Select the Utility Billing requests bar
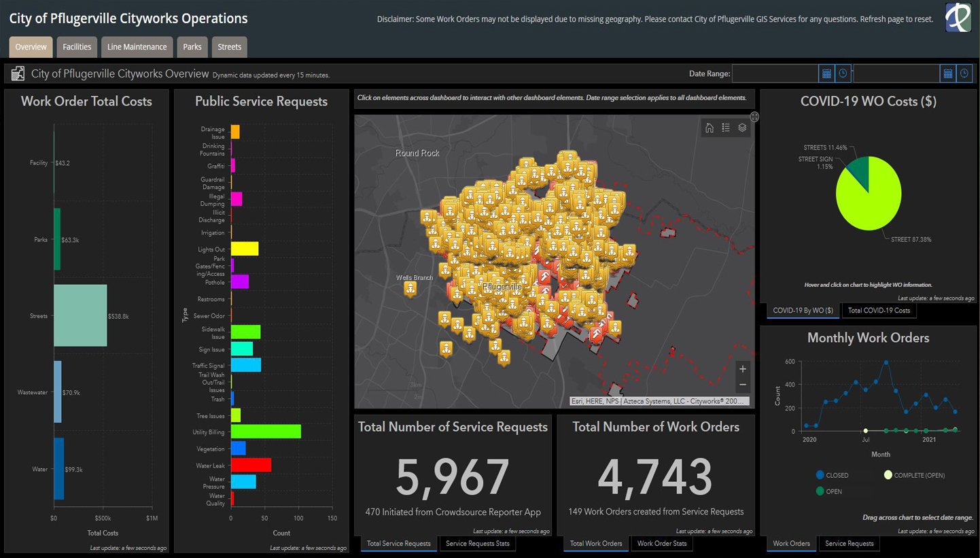The height and width of the screenshot is (558, 980). 266,432
